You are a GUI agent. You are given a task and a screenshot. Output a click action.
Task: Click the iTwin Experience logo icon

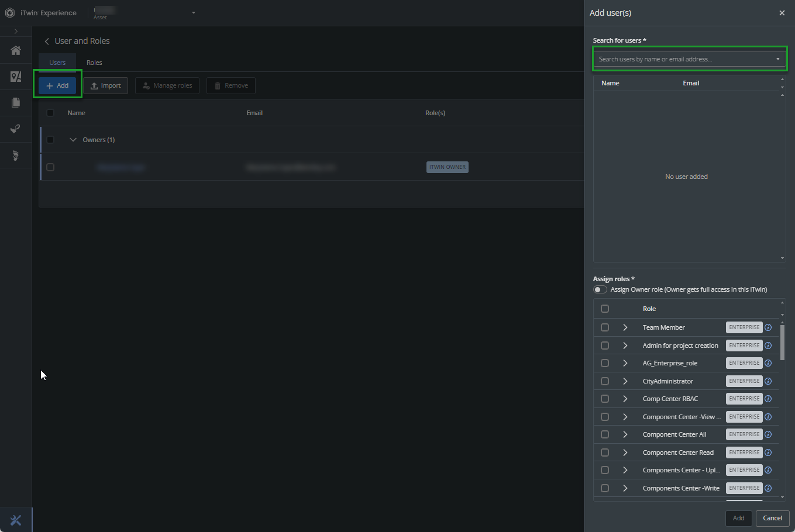pos(10,13)
